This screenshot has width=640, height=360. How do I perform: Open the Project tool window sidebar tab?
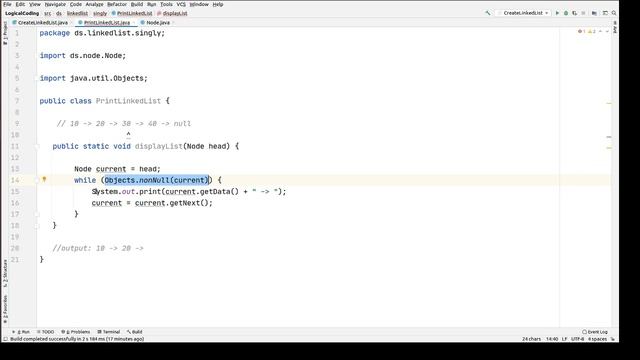(5, 33)
